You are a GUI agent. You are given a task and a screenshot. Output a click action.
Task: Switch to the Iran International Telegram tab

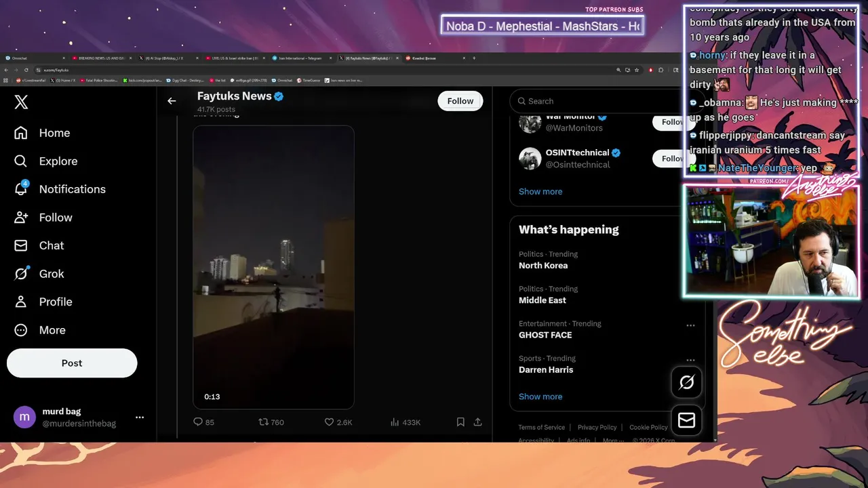(301, 58)
